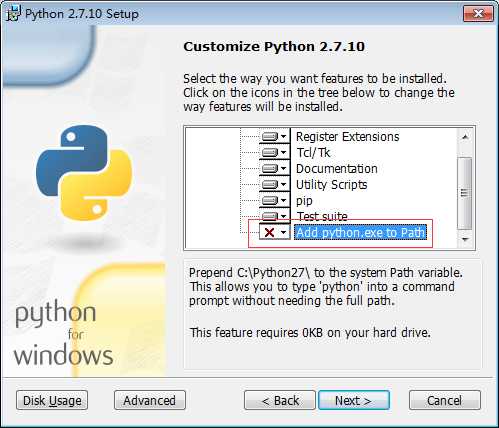
Task: Open Tcl/Tk install option dropdown
Action: tap(274, 152)
